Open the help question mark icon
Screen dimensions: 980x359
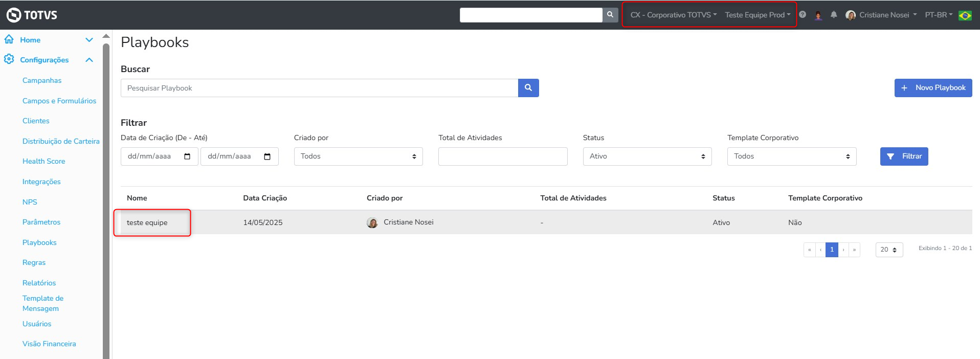pos(803,15)
